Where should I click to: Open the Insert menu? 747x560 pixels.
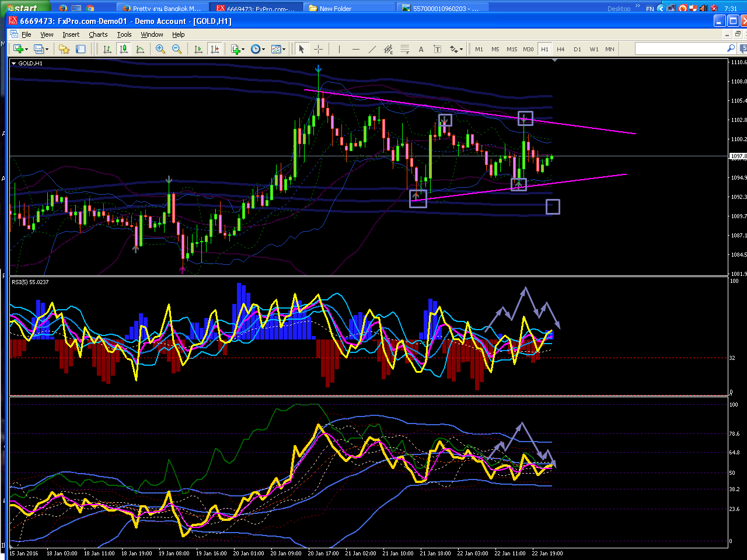coord(71,34)
